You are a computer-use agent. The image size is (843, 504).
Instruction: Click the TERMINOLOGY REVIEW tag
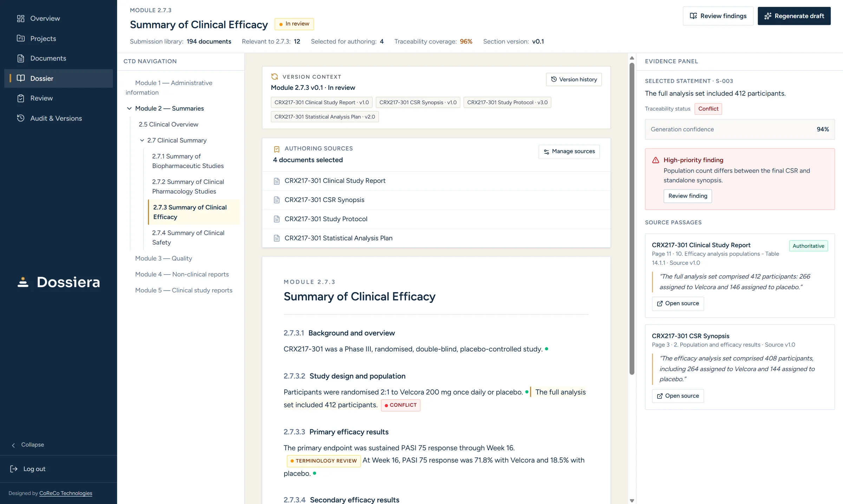324,461
